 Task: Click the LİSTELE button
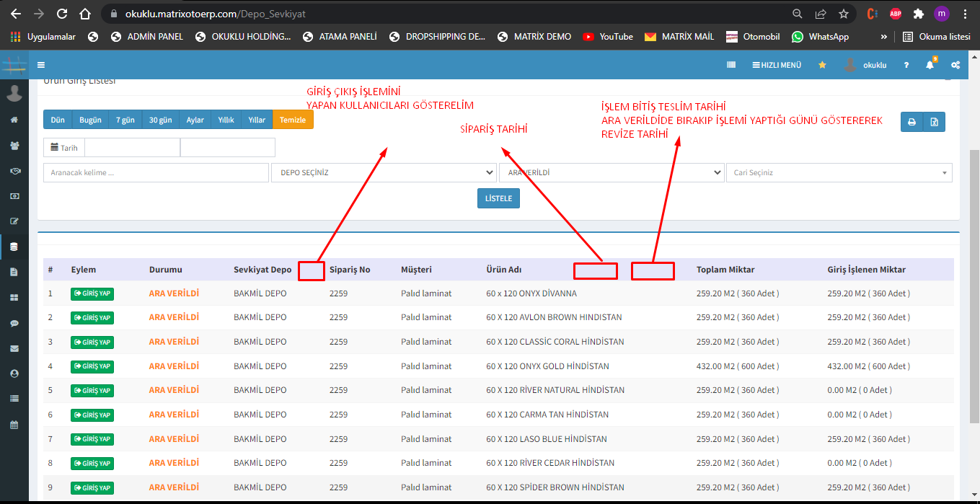pyautogui.click(x=498, y=198)
